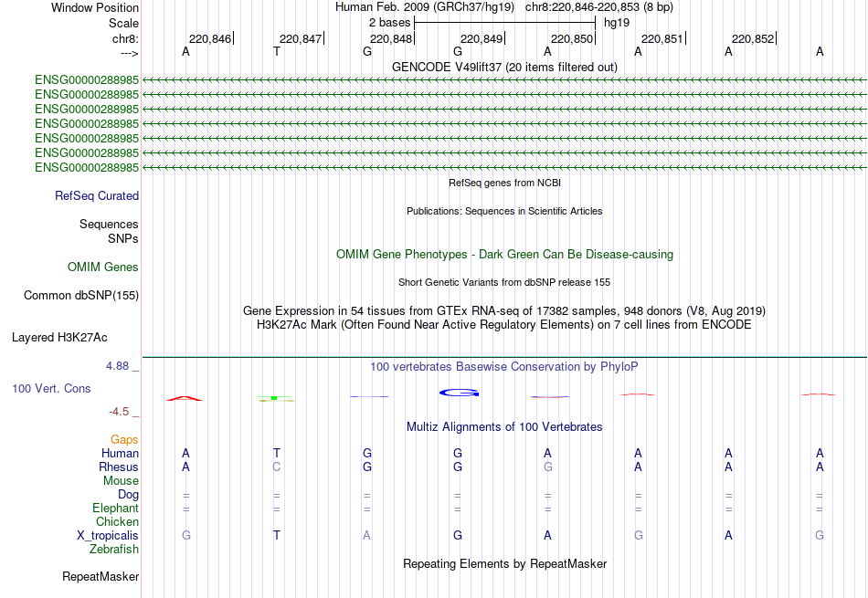
Task: Click the -4.5 lower PhyloP scale value
Action: (x=119, y=412)
